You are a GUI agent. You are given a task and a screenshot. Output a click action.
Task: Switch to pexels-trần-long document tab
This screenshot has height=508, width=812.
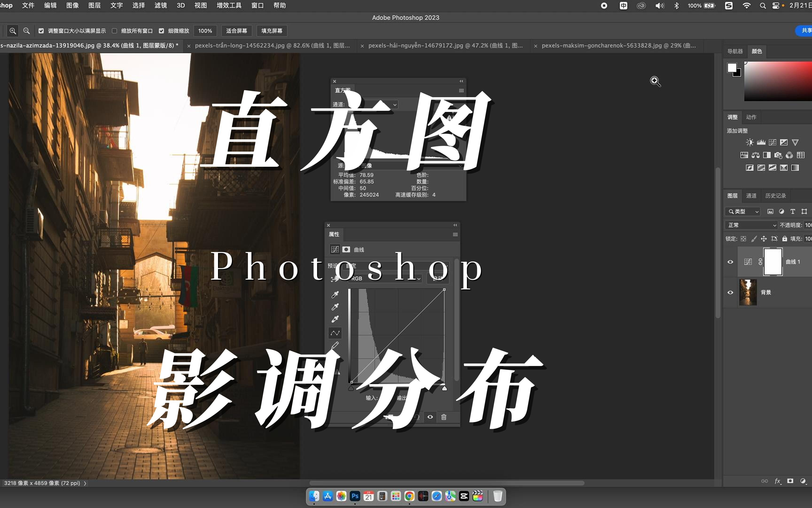tap(272, 45)
